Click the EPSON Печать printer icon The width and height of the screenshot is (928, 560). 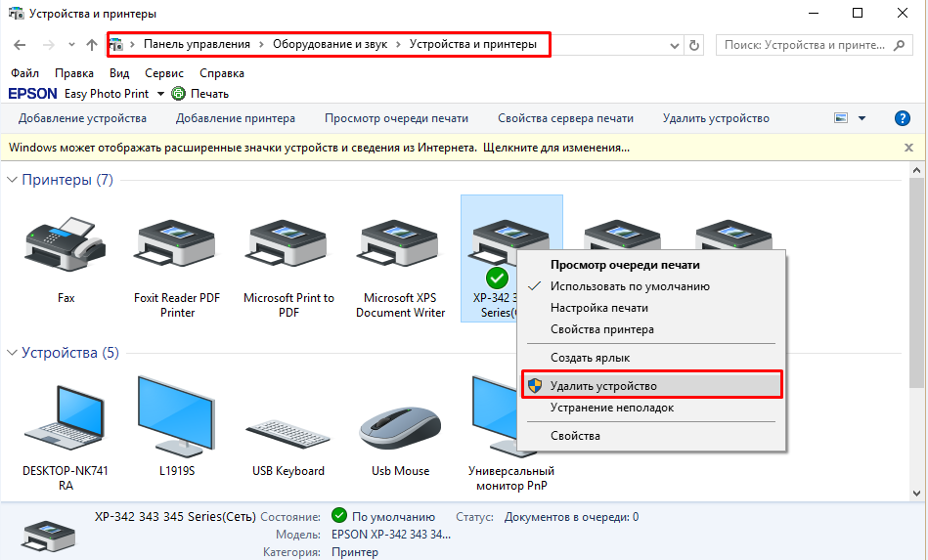(x=178, y=94)
